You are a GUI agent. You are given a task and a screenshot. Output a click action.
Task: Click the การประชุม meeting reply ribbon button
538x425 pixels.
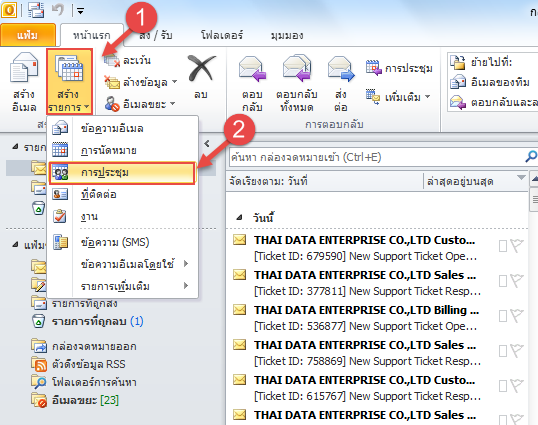point(399,68)
